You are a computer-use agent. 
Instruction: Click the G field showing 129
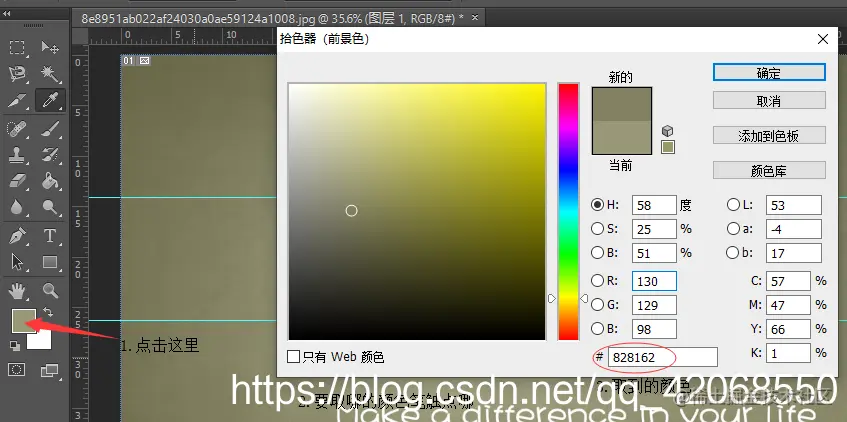coord(654,305)
